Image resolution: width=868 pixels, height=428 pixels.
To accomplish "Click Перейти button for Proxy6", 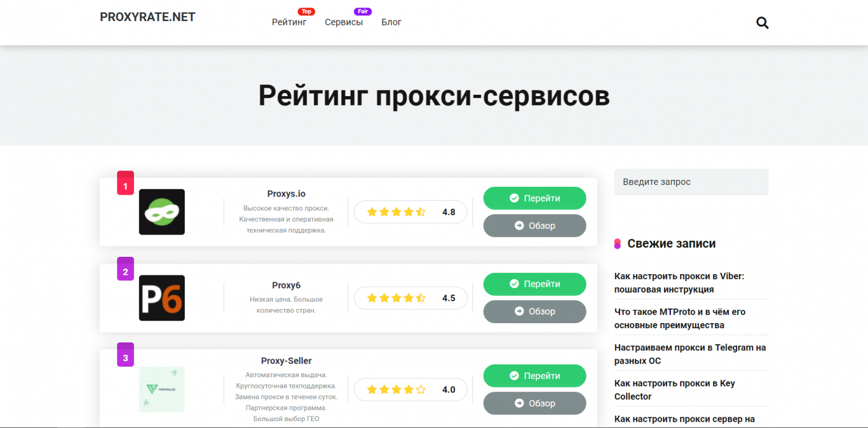I will click(534, 284).
